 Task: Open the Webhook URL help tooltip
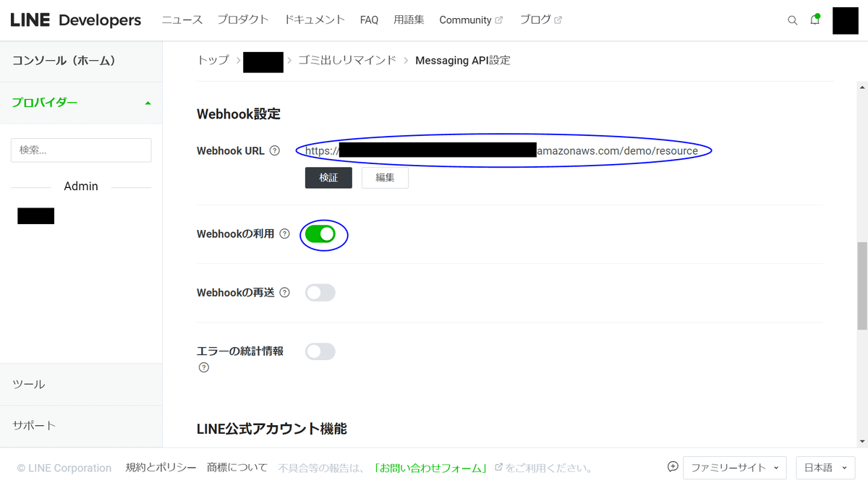(x=275, y=150)
